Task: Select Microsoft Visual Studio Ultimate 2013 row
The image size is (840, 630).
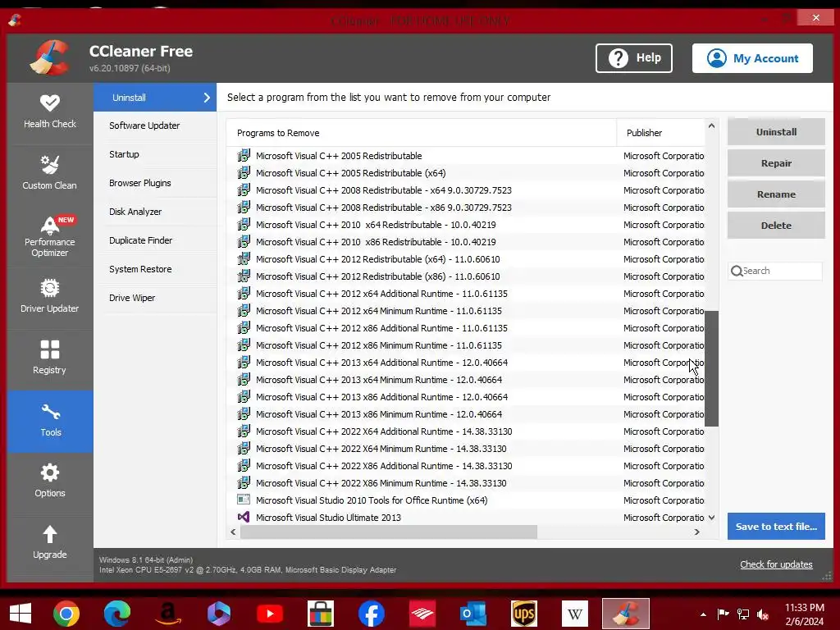Action: [x=466, y=518]
